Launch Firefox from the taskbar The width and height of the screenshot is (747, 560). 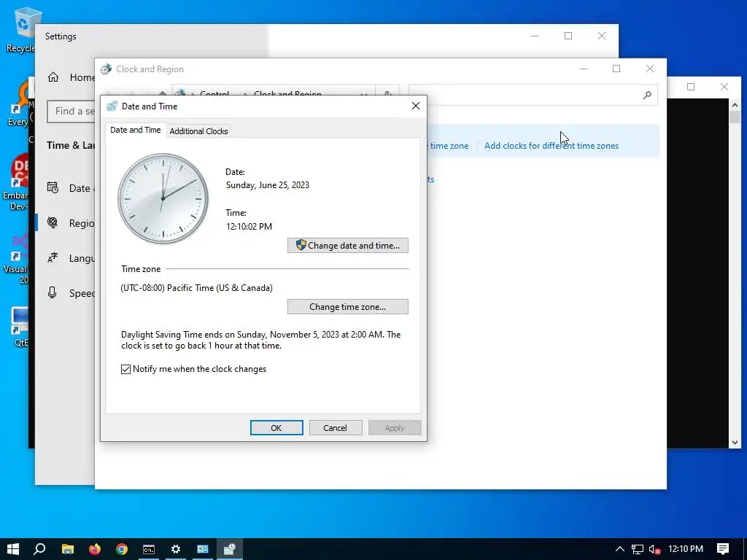point(95,549)
